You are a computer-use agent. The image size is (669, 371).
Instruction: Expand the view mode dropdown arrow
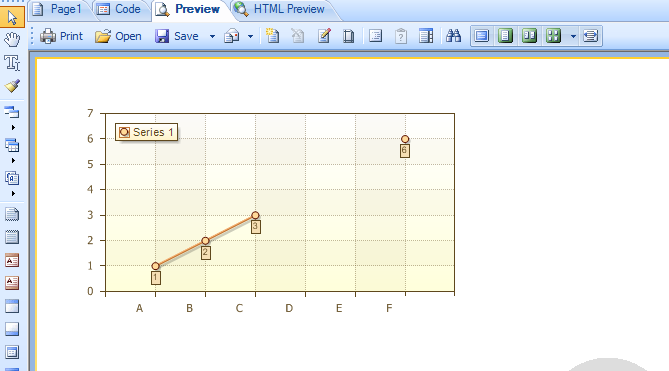pos(573,37)
